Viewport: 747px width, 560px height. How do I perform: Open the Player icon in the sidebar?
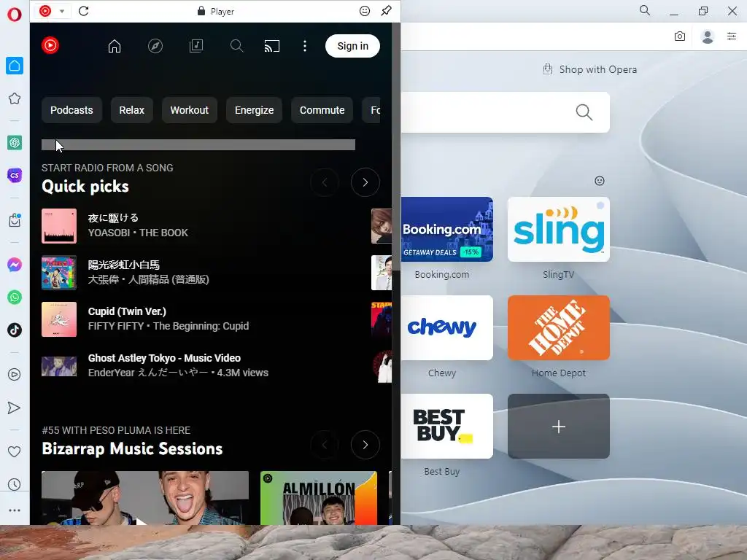[15, 374]
